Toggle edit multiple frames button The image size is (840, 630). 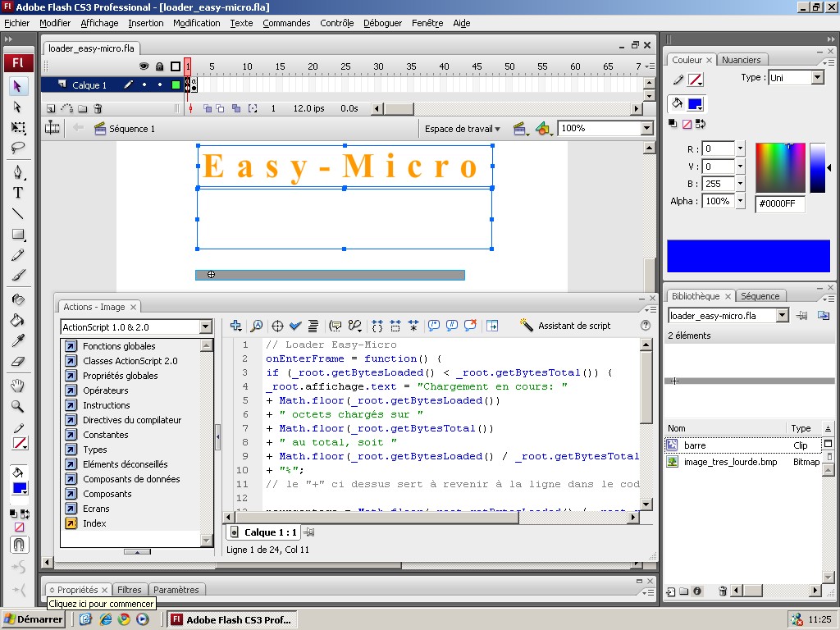point(236,109)
